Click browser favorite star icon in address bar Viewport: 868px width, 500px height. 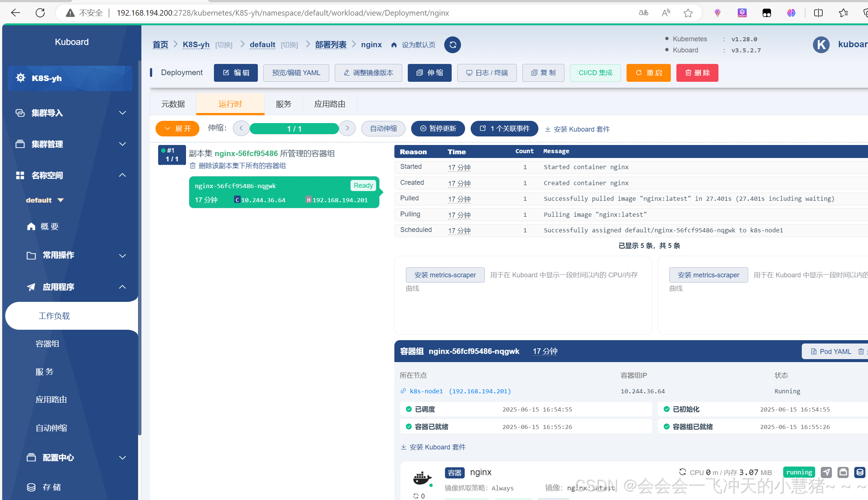688,13
